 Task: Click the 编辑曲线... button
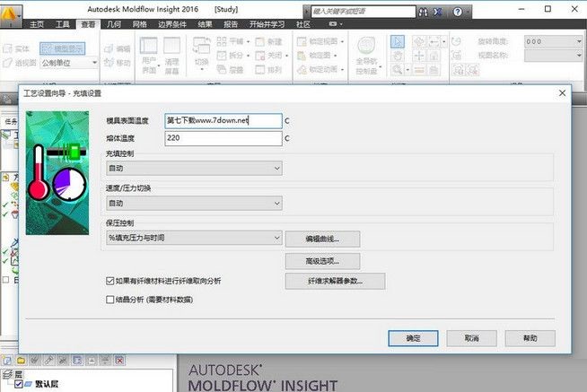322,239
